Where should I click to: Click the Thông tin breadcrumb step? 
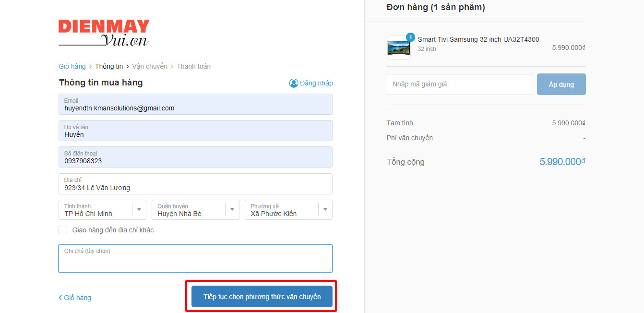[109, 66]
